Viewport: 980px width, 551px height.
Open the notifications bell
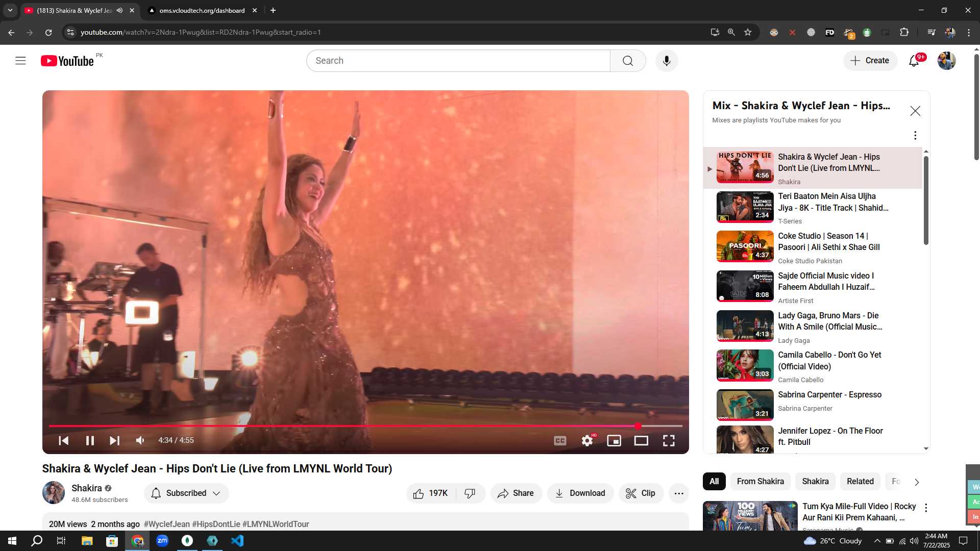pos(914,61)
